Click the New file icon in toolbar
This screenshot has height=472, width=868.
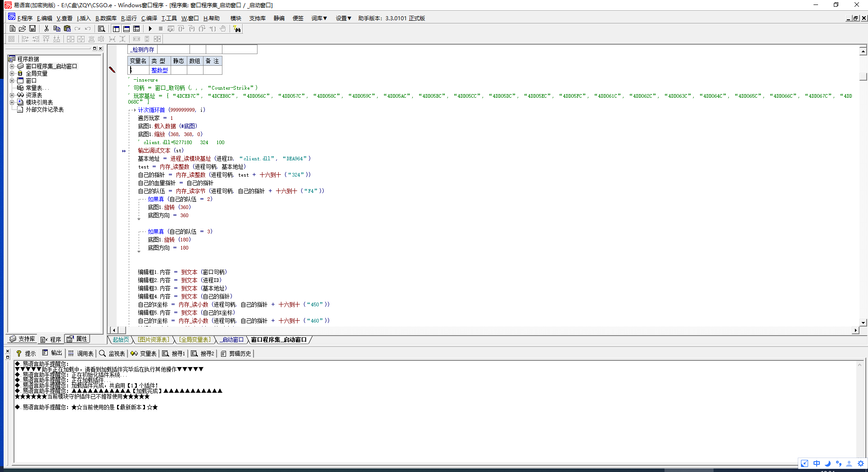(x=13, y=28)
